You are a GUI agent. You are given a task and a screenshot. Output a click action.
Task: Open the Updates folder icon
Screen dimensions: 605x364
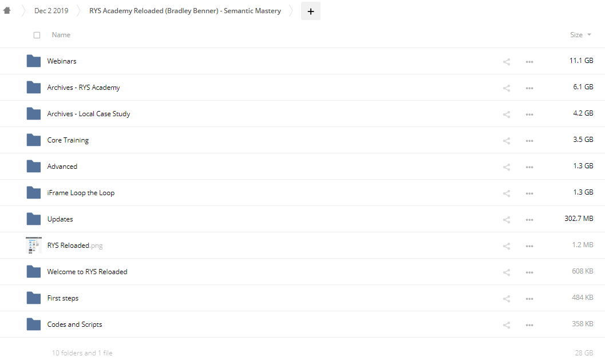pyautogui.click(x=34, y=219)
